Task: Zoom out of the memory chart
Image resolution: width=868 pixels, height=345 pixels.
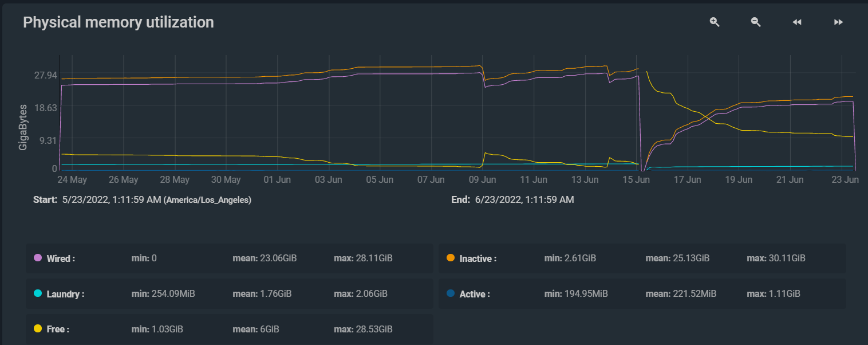Action: click(756, 22)
